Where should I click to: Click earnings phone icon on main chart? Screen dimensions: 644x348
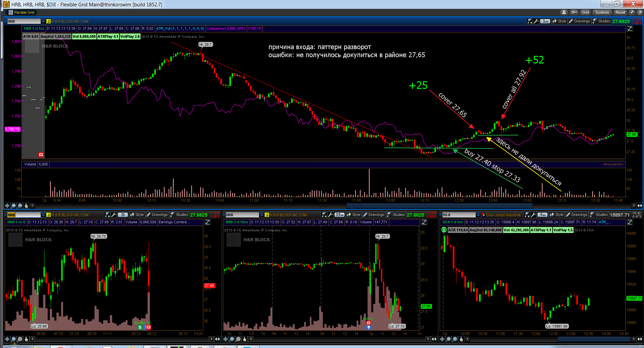point(41,155)
